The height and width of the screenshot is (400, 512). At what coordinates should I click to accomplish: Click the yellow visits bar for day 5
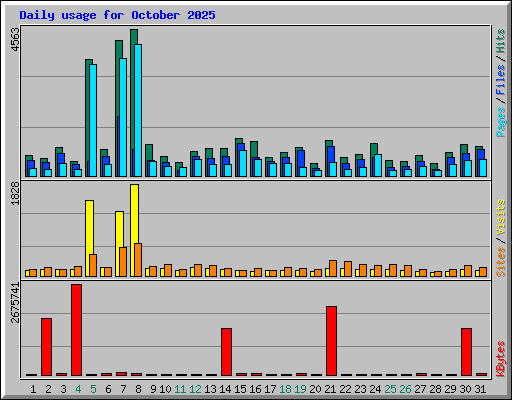pos(89,238)
